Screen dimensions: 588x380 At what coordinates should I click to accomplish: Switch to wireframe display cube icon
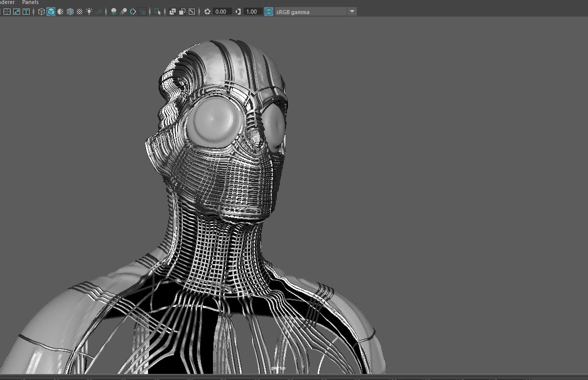click(41, 12)
